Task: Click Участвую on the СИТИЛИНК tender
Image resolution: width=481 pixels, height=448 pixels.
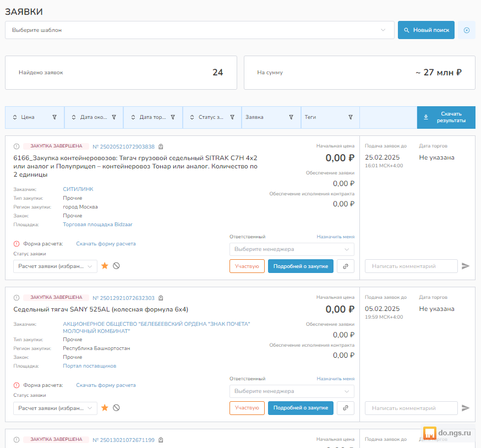Action: (247, 266)
